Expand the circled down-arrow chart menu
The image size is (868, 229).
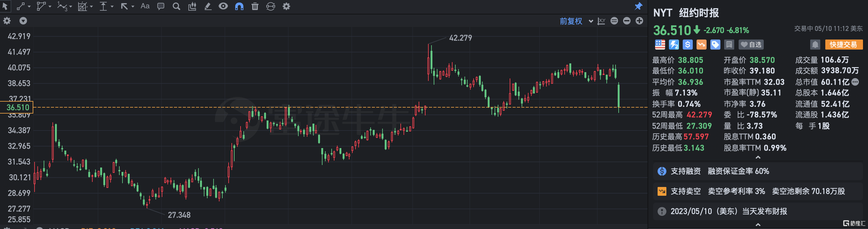tap(23, 21)
